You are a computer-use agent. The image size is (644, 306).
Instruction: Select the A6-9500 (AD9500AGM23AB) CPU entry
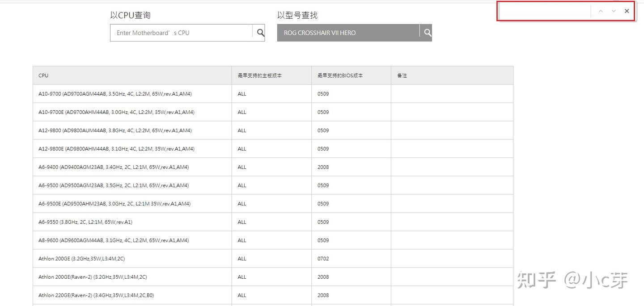click(114, 185)
